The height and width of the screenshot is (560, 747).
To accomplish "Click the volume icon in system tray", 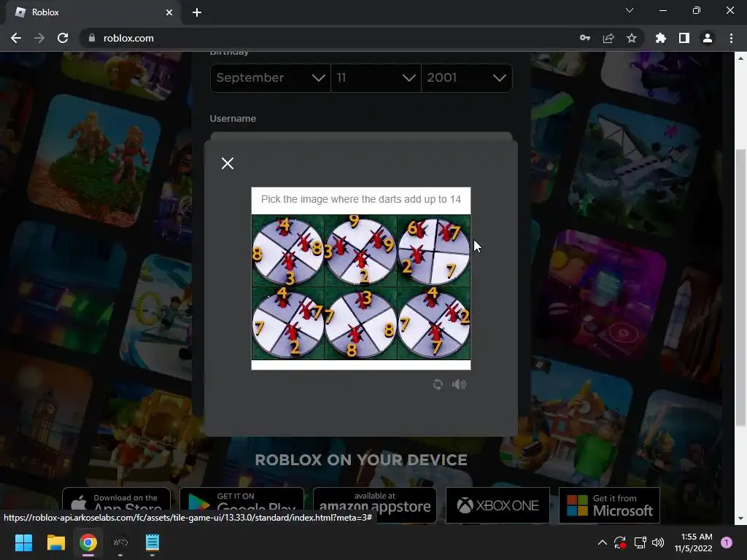I will (x=658, y=542).
